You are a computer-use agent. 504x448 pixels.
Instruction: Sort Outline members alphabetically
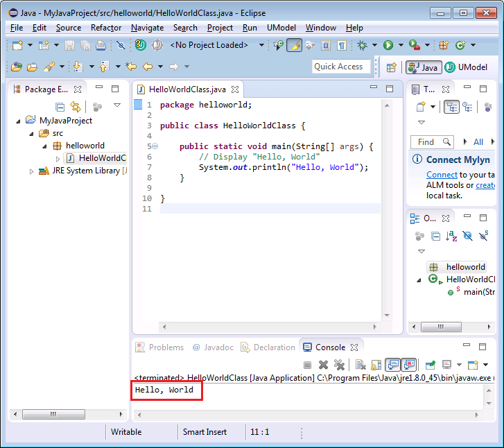click(452, 236)
